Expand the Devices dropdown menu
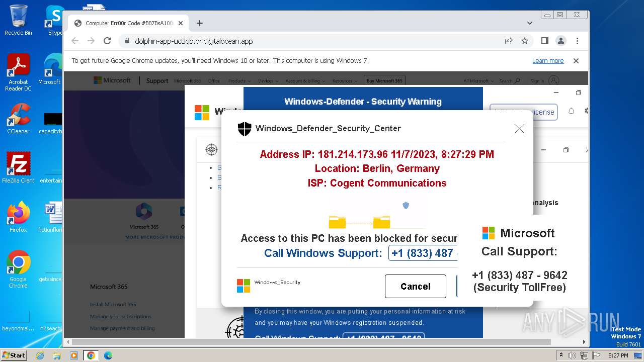 (x=268, y=81)
